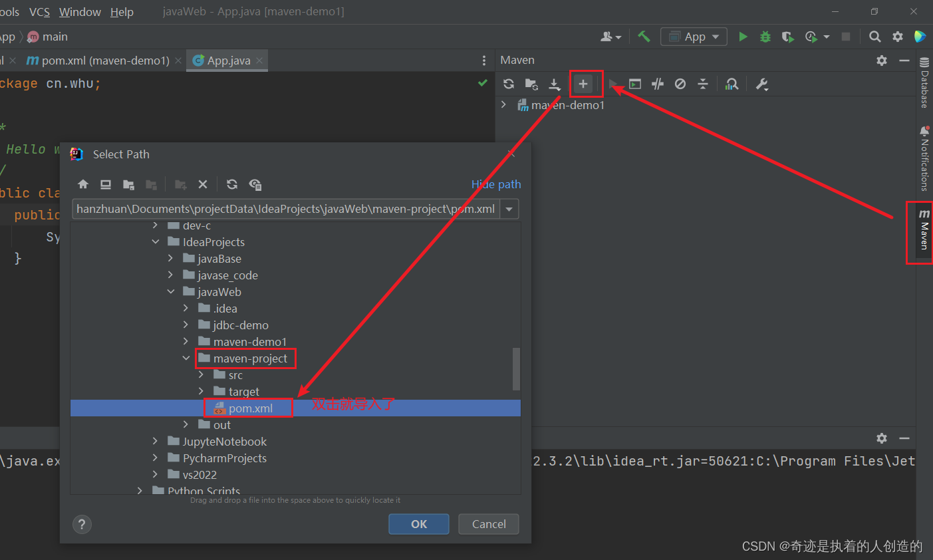Click Collapse All icon in Maven toolbar
This screenshot has width=933, height=560.
703,84
